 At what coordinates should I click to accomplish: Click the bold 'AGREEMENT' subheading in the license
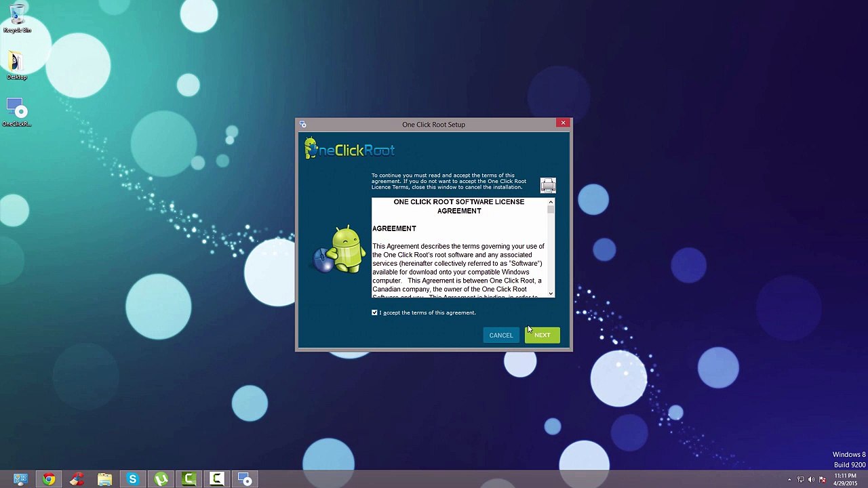pos(394,228)
